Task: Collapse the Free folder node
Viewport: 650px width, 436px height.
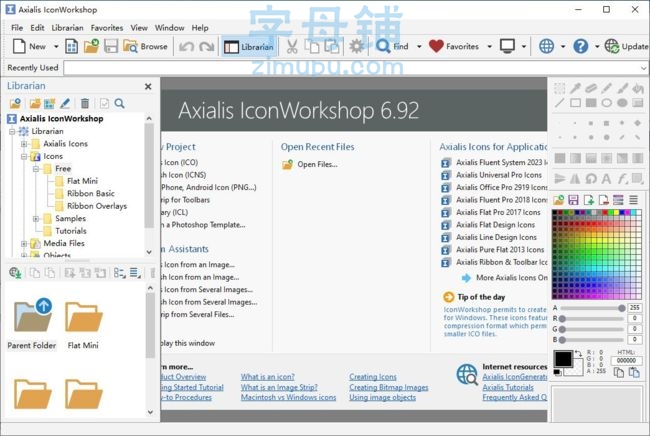Action: [x=36, y=169]
